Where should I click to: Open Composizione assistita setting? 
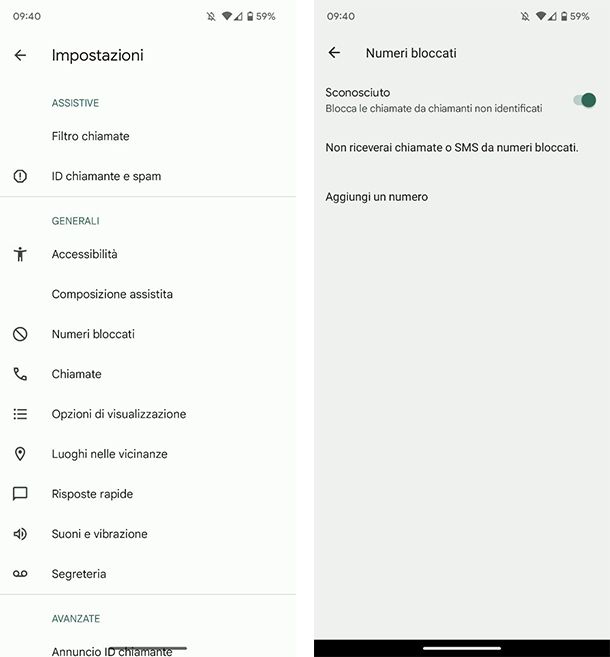click(x=112, y=294)
